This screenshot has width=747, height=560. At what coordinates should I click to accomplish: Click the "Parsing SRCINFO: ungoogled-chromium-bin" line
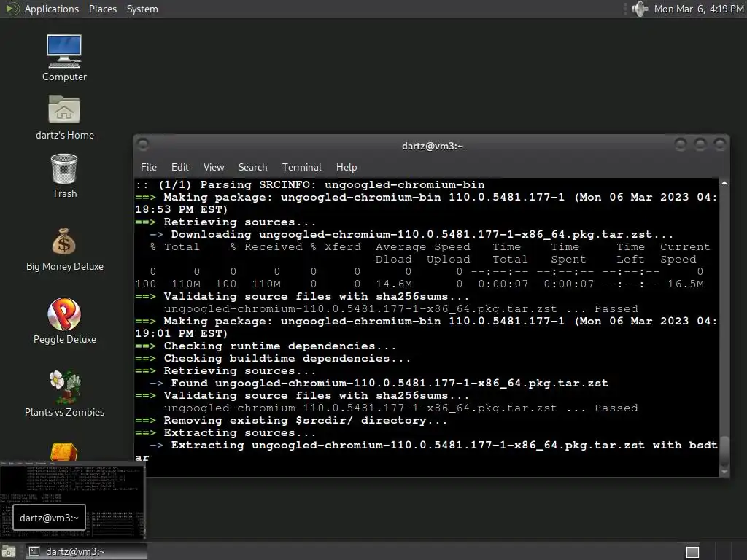pyautogui.click(x=309, y=184)
